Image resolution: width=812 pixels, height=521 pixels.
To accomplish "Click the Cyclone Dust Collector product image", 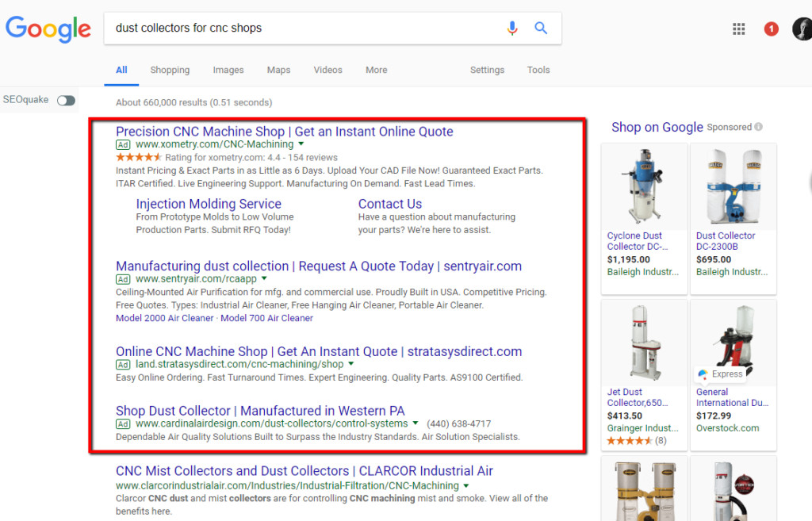I will pos(644,186).
